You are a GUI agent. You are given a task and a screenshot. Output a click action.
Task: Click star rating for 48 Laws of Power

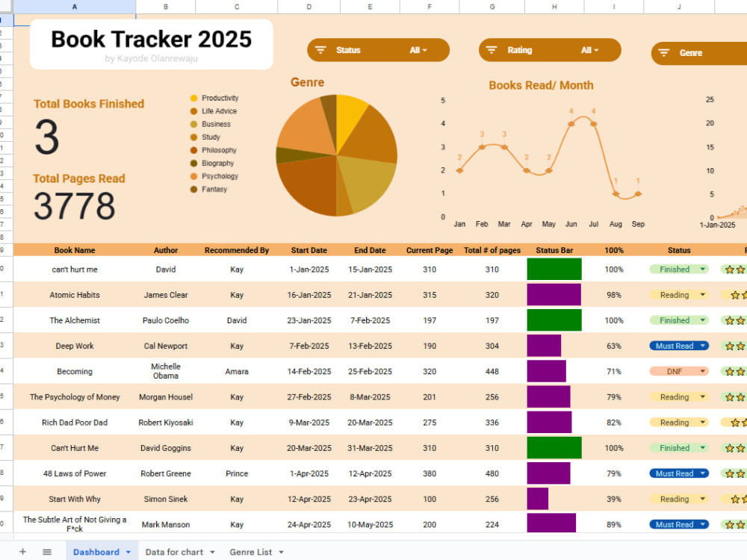(734, 473)
